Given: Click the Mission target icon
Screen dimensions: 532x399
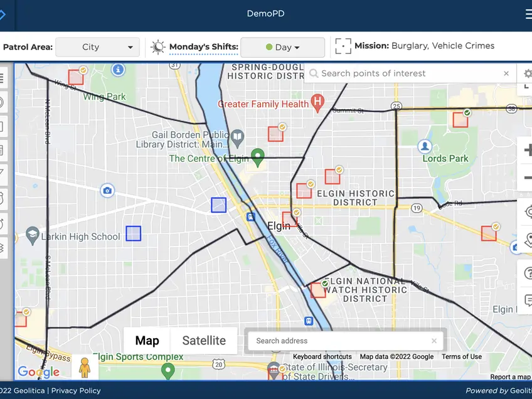Looking at the screenshot, I should pos(343,46).
